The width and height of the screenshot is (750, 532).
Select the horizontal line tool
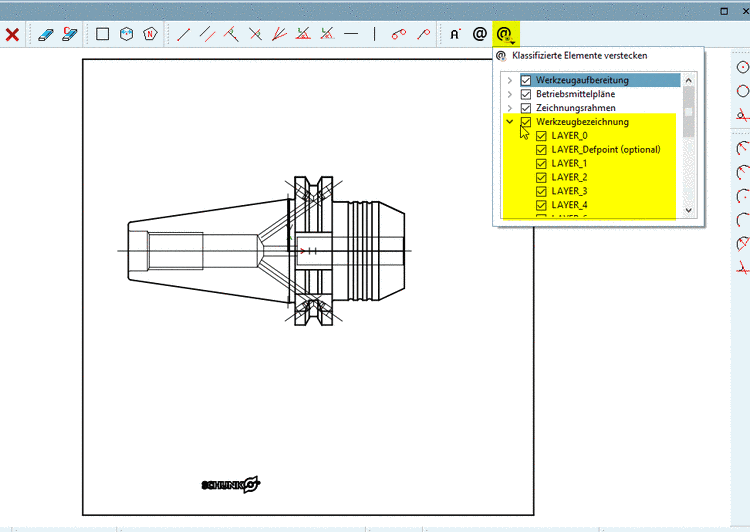[351, 35]
